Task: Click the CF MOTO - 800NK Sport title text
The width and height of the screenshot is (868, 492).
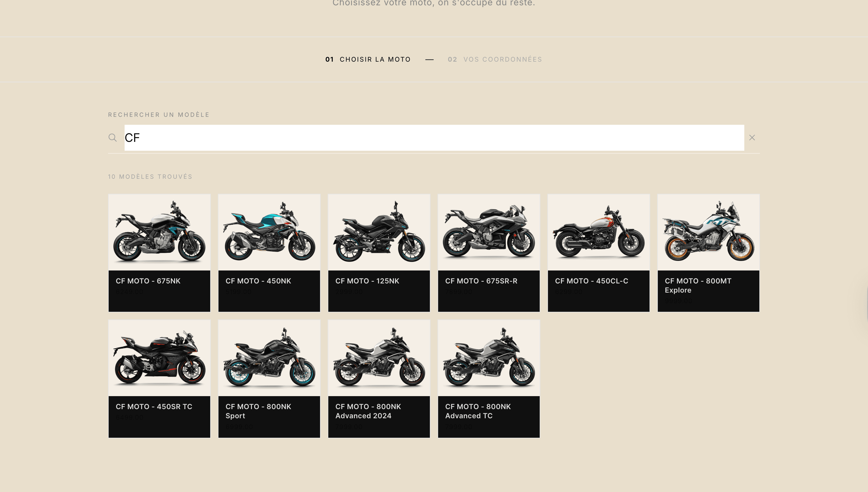Action: (258, 411)
